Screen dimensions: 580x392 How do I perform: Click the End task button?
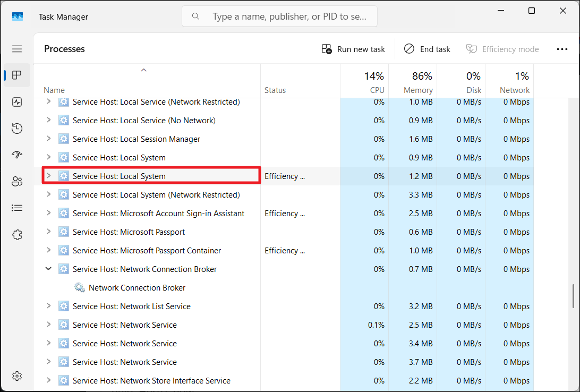click(427, 49)
